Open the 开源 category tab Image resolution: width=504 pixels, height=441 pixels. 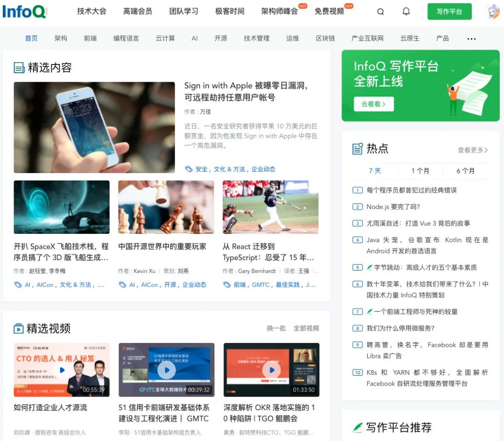point(221,38)
